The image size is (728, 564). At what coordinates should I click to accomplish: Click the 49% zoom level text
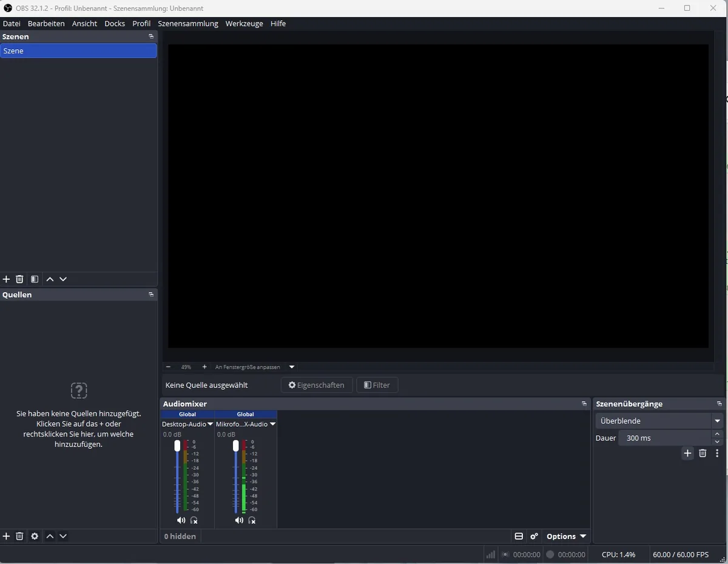186,367
